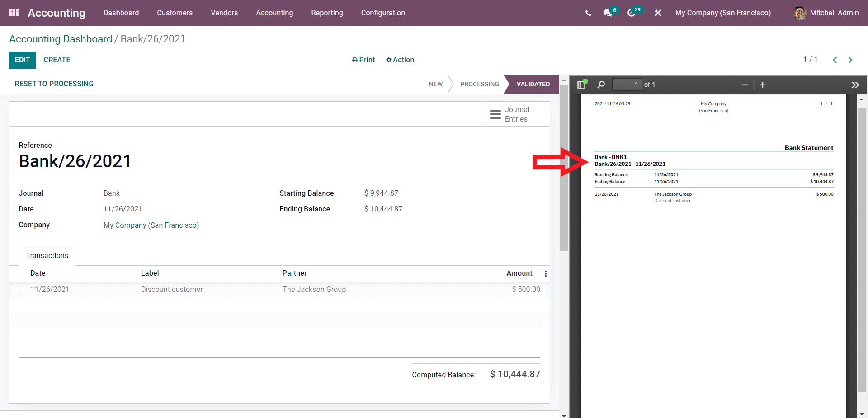Open the Accounting menu item
This screenshot has width=868, height=418.
pyautogui.click(x=274, y=13)
